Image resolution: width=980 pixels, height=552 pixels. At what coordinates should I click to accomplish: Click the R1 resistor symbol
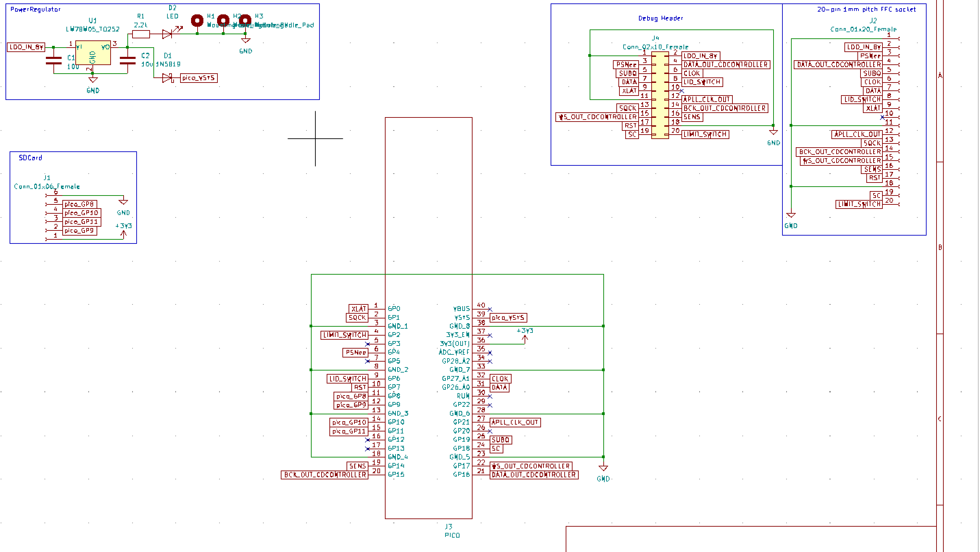coord(141,34)
